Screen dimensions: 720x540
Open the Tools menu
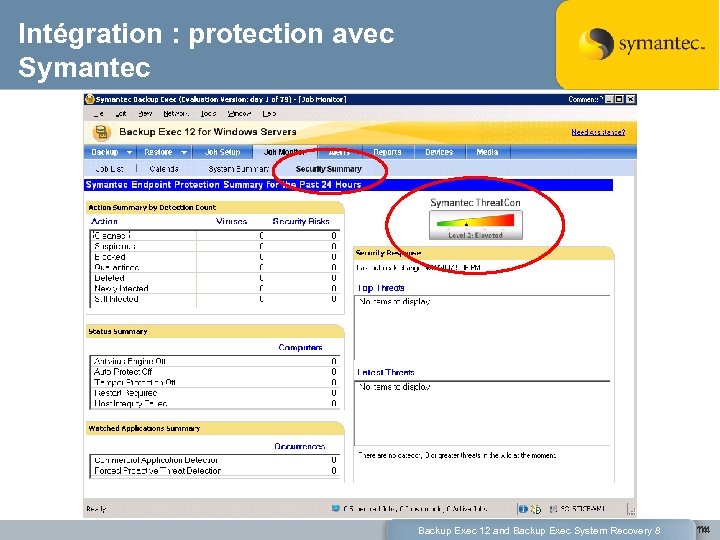point(208,114)
